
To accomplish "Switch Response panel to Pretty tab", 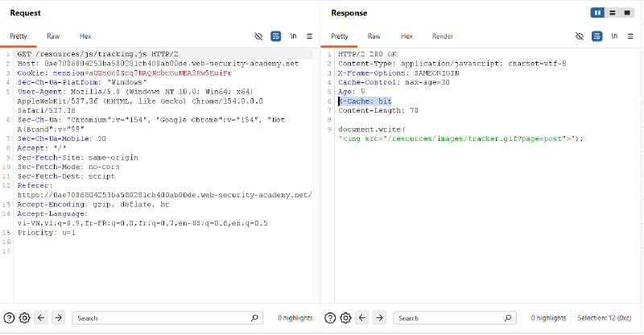I will click(x=340, y=36).
